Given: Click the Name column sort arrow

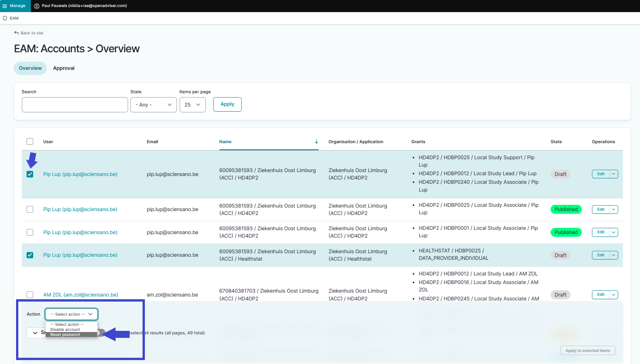Looking at the screenshot, I should tap(316, 142).
